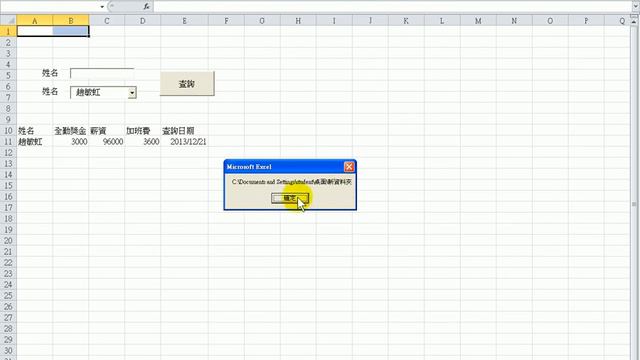Click the Select All corner button
The image size is (640, 360).
8,20
